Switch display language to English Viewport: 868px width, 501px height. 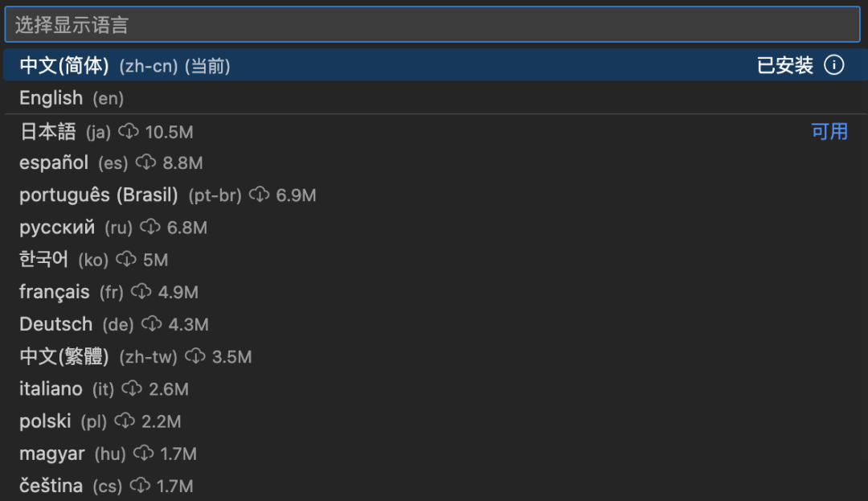coord(51,98)
